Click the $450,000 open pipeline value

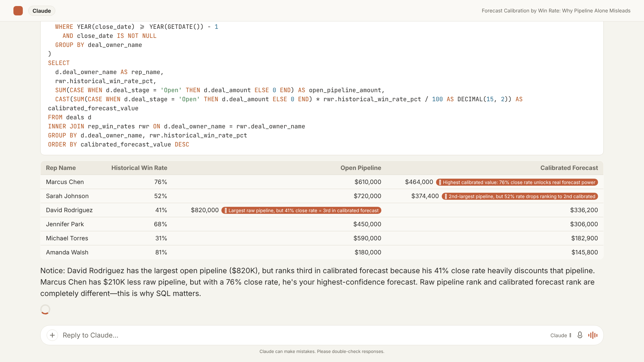click(x=367, y=224)
